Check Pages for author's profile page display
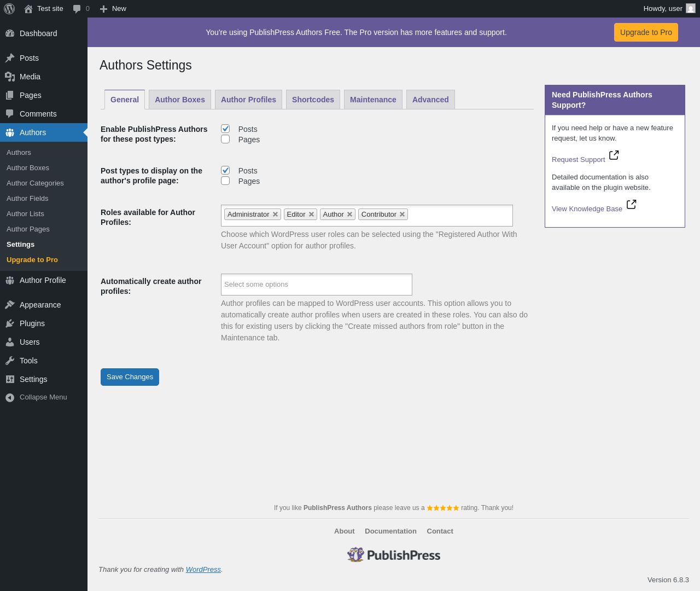 click(x=225, y=181)
